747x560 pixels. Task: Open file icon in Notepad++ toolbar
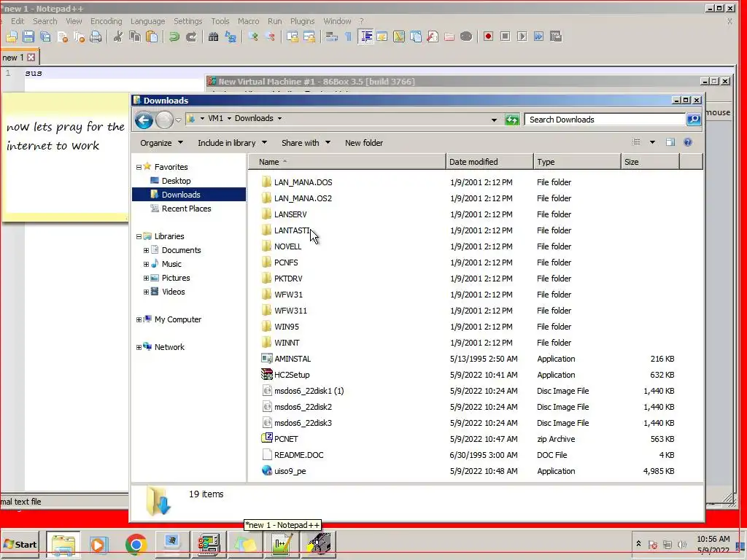tap(12, 36)
